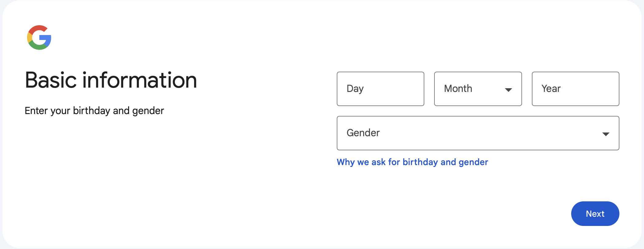Viewport: 644px width, 249px height.
Task: Choose a birth month from the Month box
Action: [x=478, y=89]
